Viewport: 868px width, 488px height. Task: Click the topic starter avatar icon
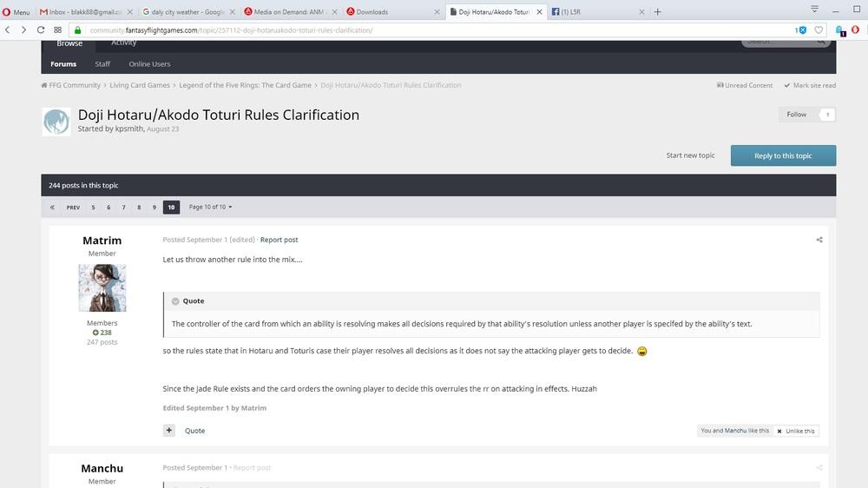(56, 122)
